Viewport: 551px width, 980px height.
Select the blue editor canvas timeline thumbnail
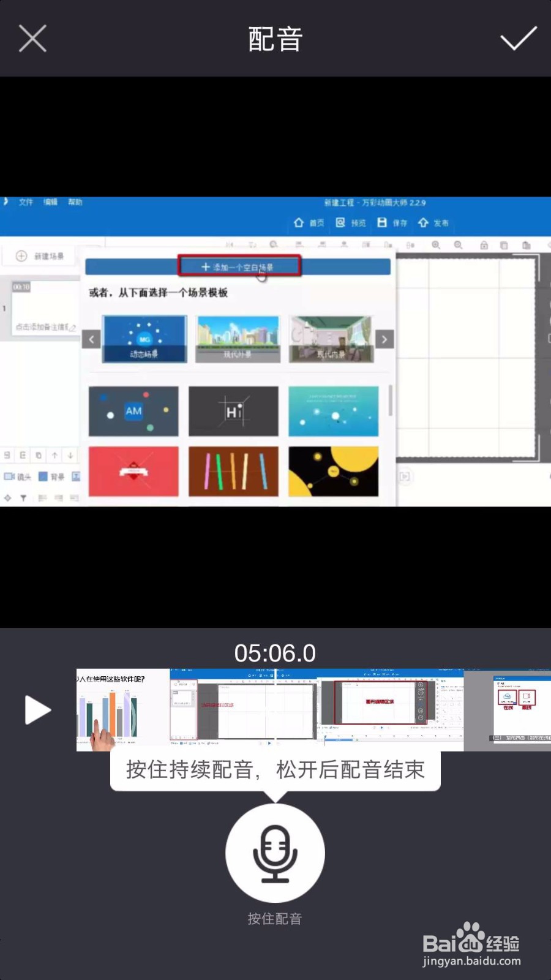coord(243,710)
